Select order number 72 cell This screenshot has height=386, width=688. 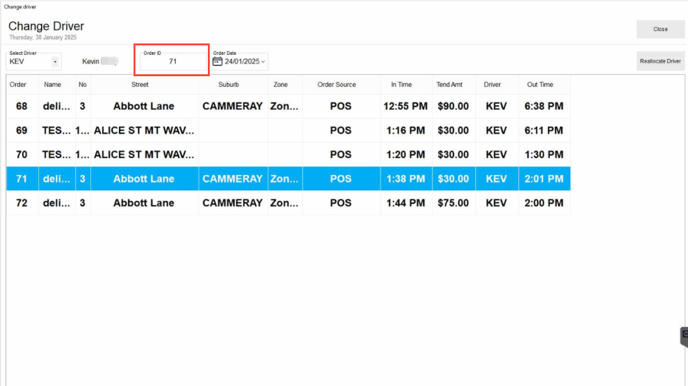coord(22,203)
